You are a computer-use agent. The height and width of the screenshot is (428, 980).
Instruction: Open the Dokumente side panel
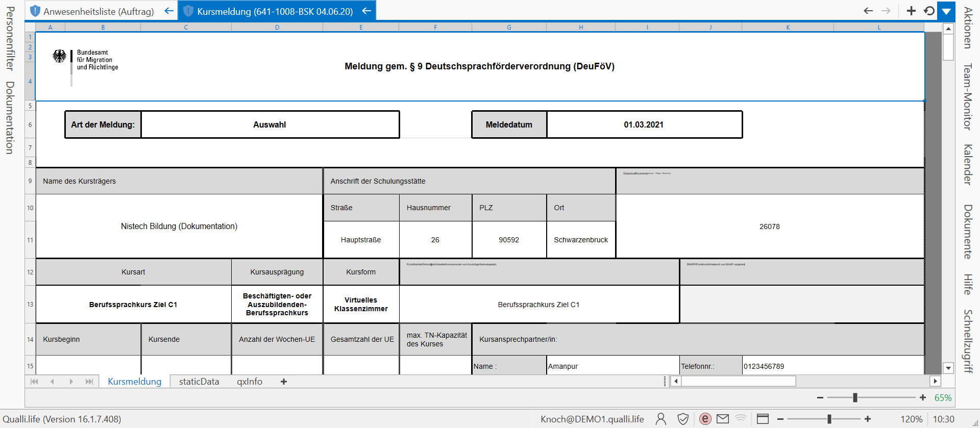point(967,232)
